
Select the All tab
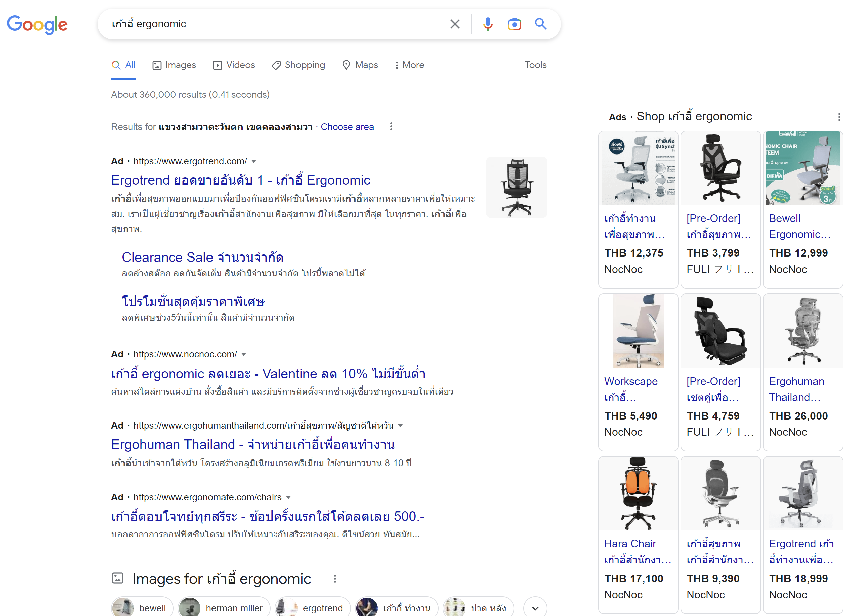pyautogui.click(x=123, y=65)
